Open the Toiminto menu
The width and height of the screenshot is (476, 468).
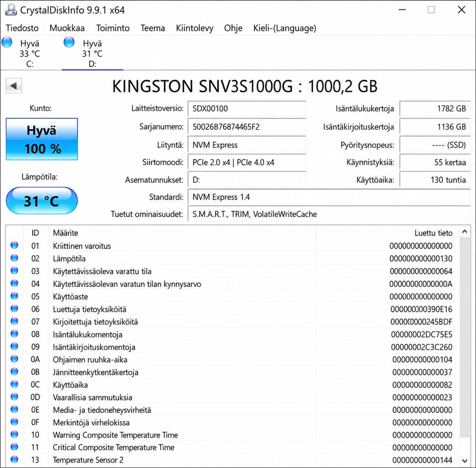pyautogui.click(x=113, y=28)
